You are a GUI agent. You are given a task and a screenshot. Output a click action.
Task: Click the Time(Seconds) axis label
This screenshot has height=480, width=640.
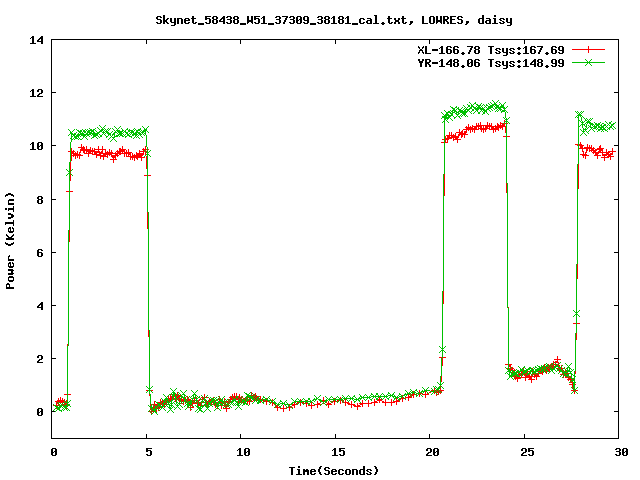334,471
